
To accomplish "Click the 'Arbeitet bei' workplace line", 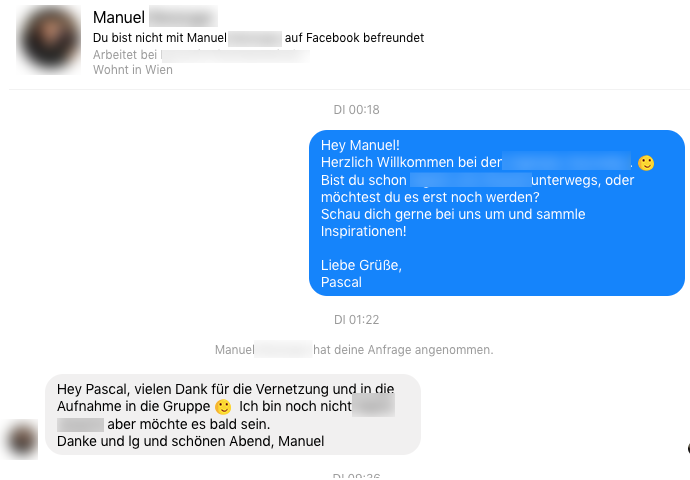I will click(201, 55).
